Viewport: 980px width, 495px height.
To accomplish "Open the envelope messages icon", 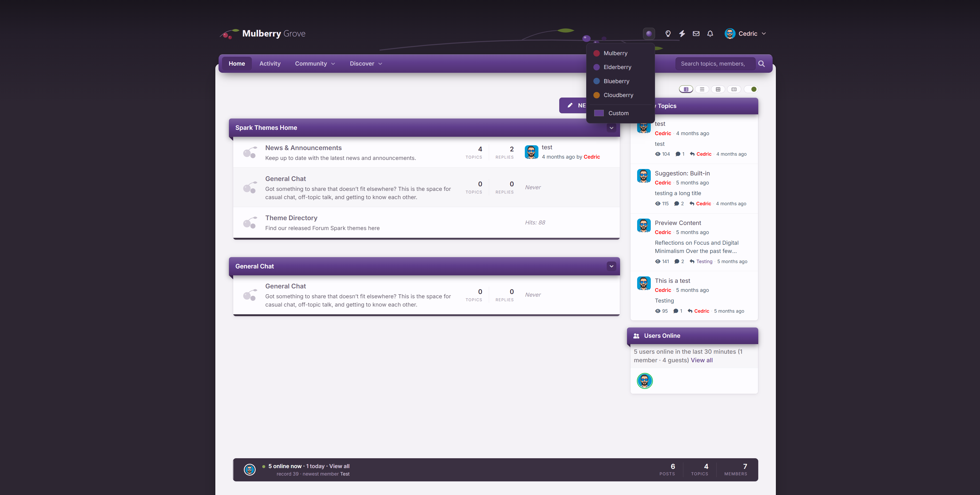I will point(696,34).
